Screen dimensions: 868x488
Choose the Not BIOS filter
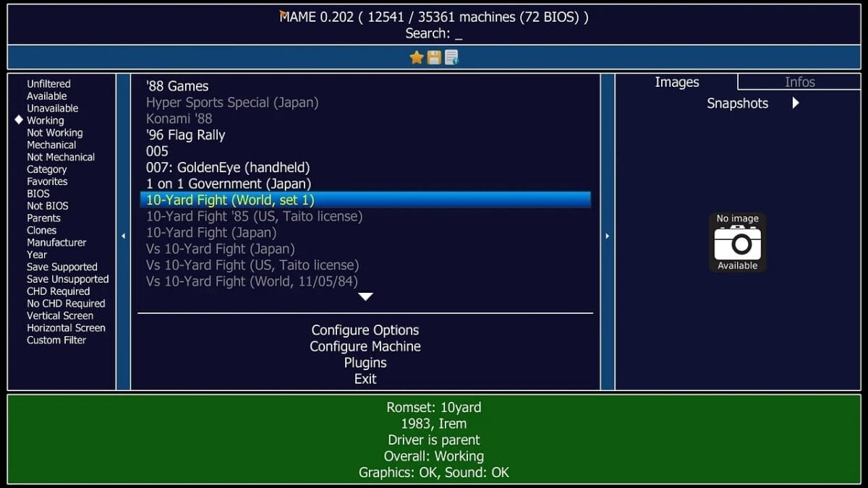48,206
